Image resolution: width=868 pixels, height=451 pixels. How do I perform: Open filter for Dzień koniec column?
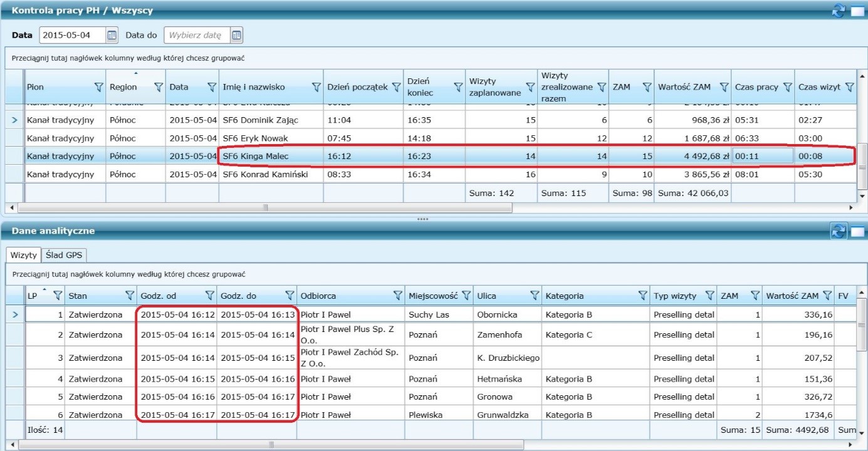458,87
